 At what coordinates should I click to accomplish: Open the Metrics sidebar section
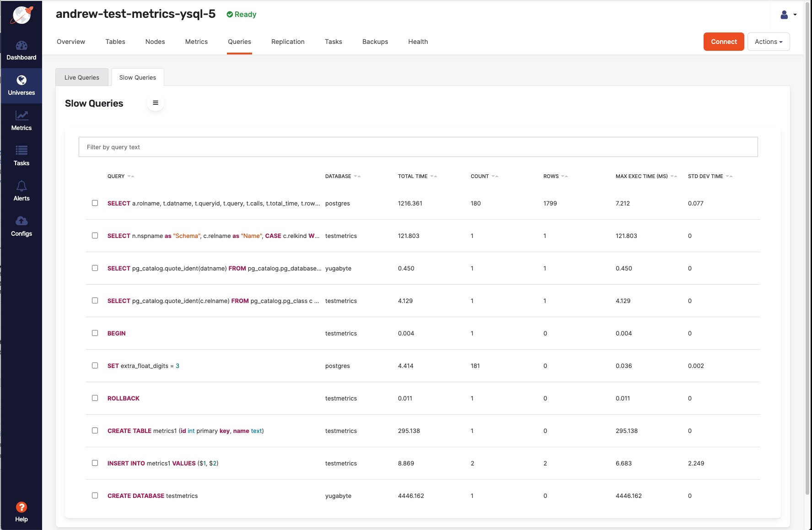[22, 121]
